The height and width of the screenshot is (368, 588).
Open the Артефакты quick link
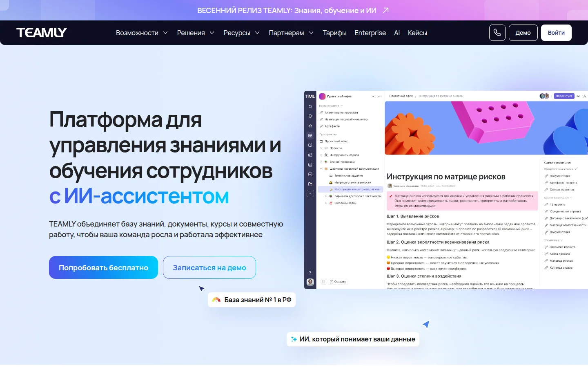332,126
